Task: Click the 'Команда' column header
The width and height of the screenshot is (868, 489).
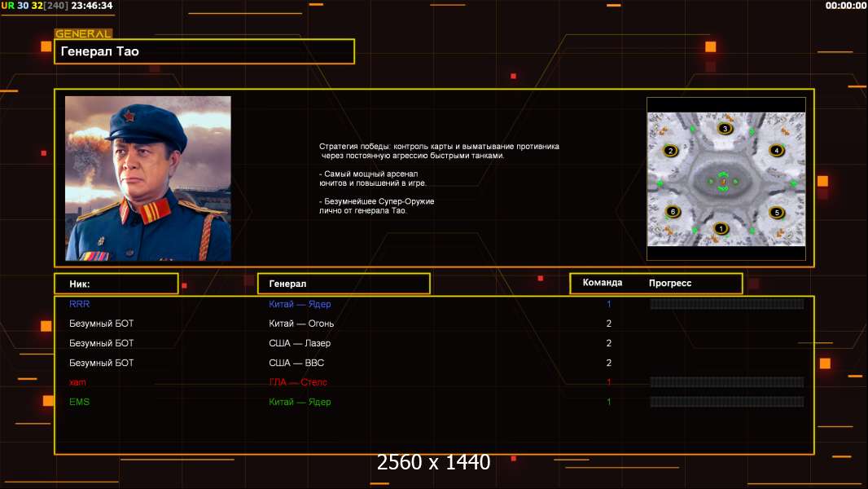Action: 603,283
